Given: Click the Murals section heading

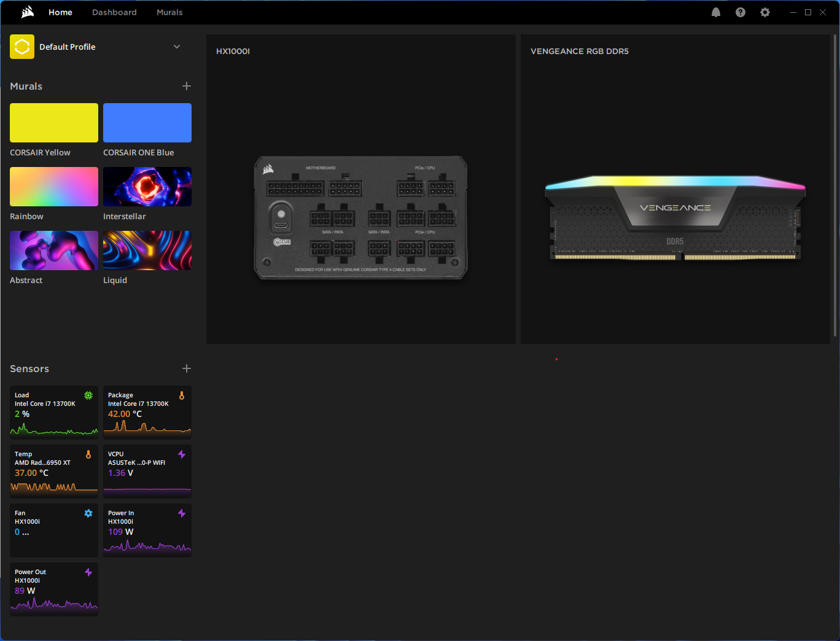Looking at the screenshot, I should [x=26, y=86].
